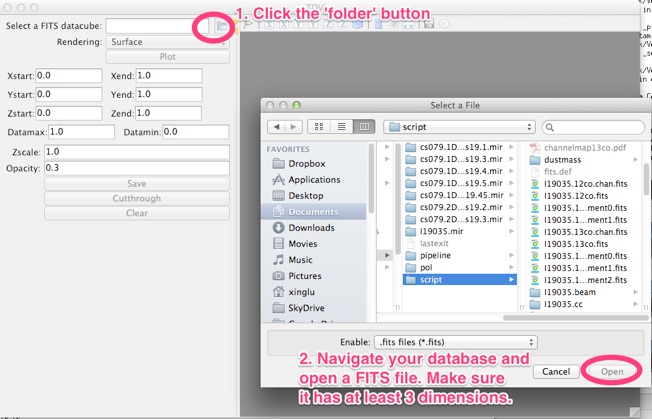
Task: Open the Enable file type dropdown
Action: [x=454, y=342]
